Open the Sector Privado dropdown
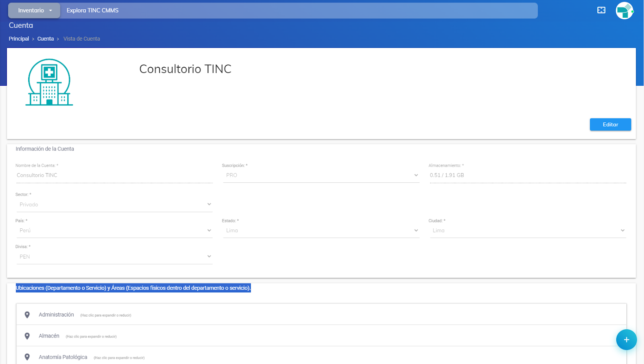The height and width of the screenshot is (364, 644). (114, 205)
